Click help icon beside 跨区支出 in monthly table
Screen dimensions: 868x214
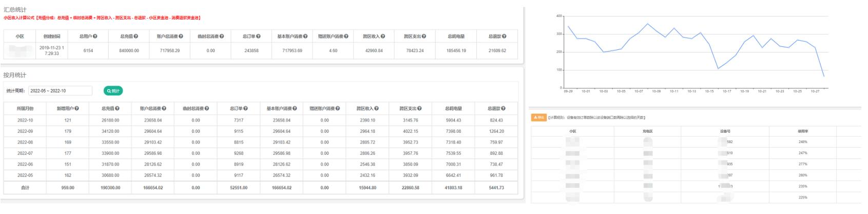pyautogui.click(x=419, y=109)
